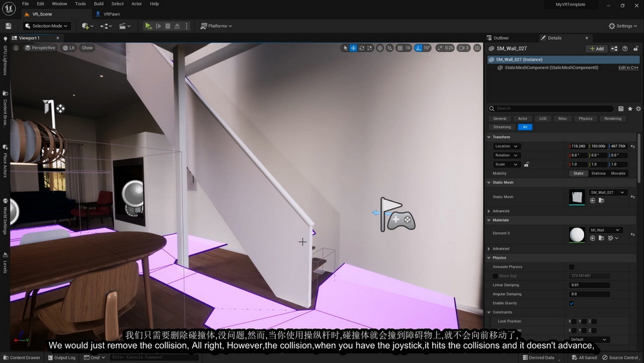Open grid snap value 10 dropdown
The width and height of the screenshot is (644, 363).
(408, 48)
